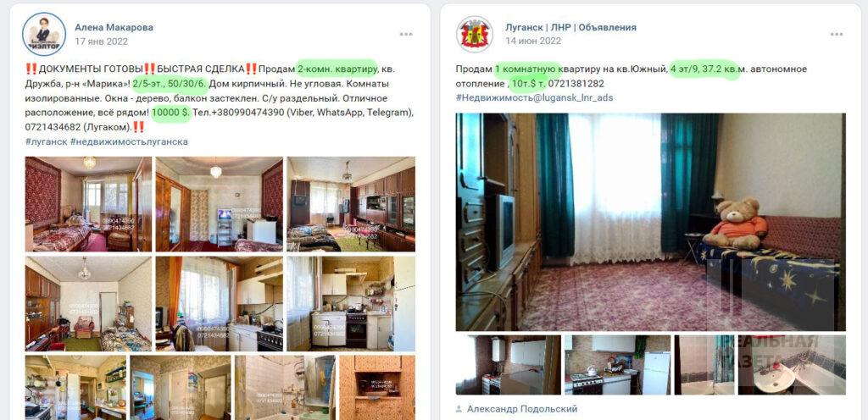This screenshot has width=868, height=420.
Task: Open #Недвижимость@lugansk_lnr_ads hashtag
Action: 534,97
